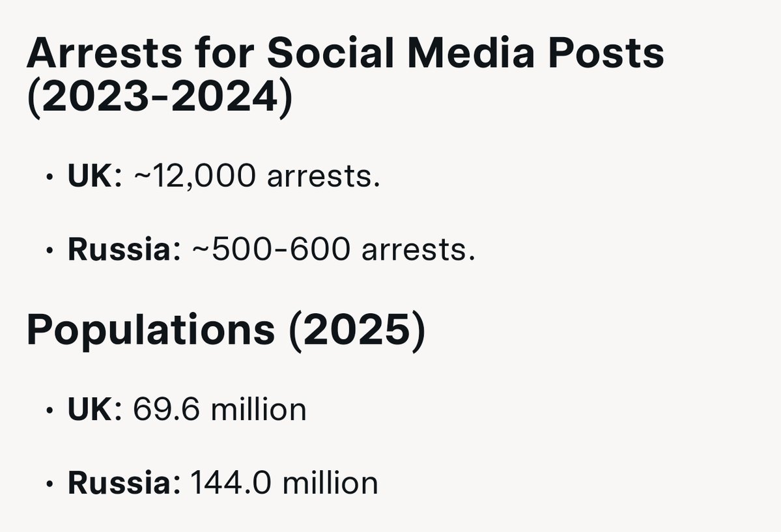Screen dimensions: 781x532
Task: Click the "144.0" population number
Action: click(x=231, y=483)
